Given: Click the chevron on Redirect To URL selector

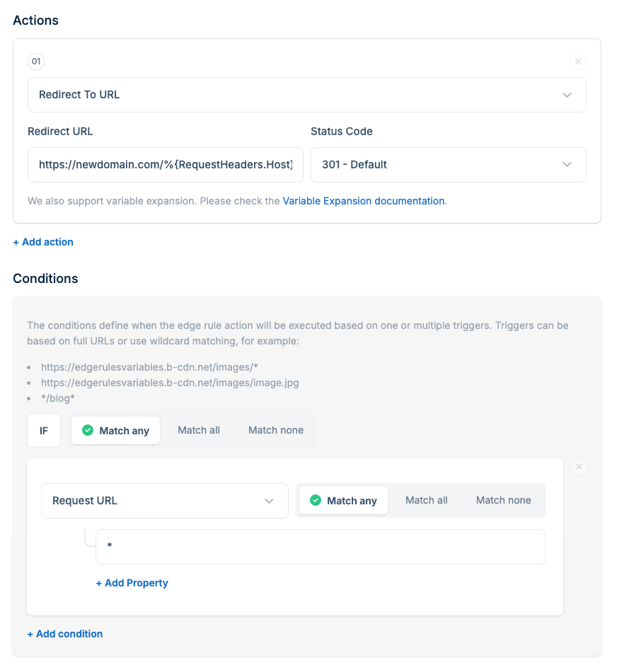Looking at the screenshot, I should tap(566, 94).
